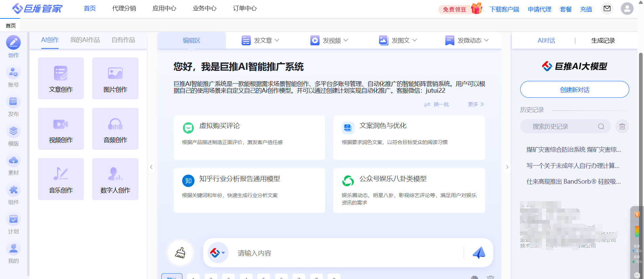Open the mail messages icon in header

[607, 8]
